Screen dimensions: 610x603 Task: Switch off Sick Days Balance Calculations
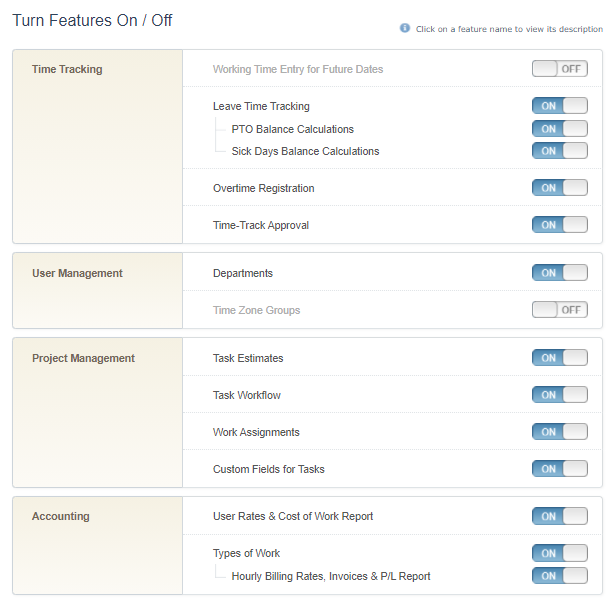click(559, 151)
